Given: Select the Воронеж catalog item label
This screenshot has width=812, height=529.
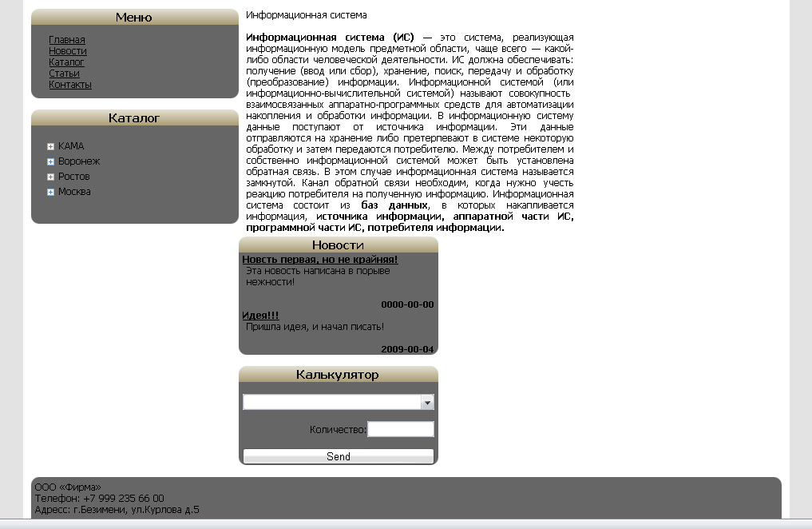Looking at the screenshot, I should 79,161.
